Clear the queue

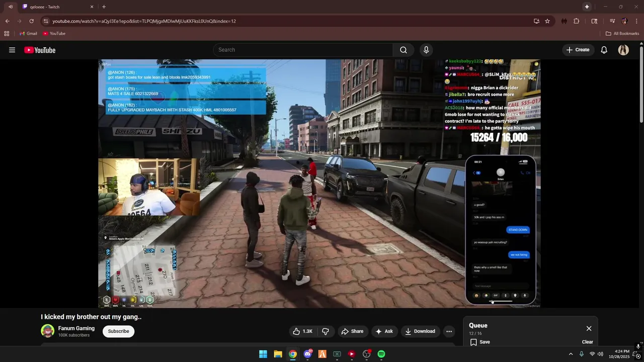tap(587, 342)
